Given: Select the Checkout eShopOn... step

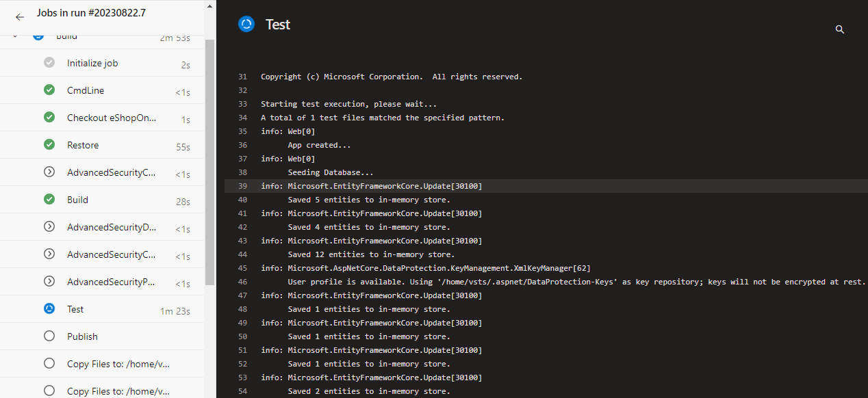Looking at the screenshot, I should tap(102, 118).
